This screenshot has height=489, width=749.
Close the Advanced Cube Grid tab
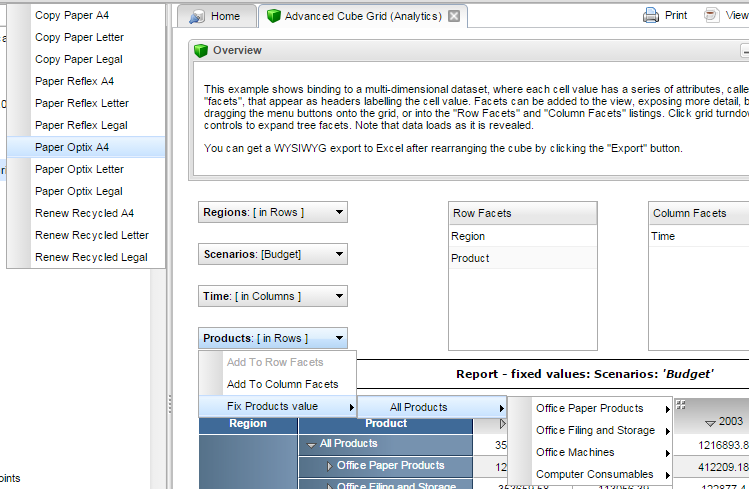(454, 17)
